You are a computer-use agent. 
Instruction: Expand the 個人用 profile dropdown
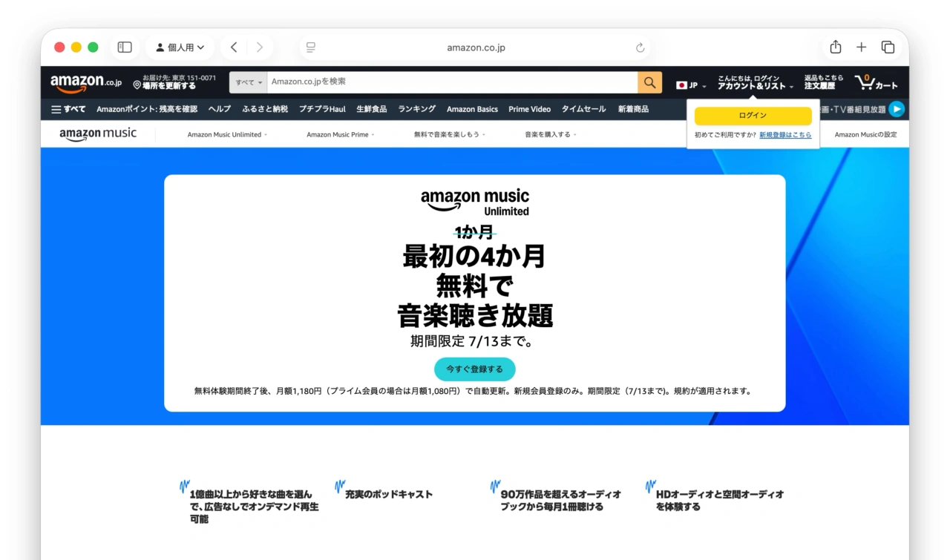(x=180, y=47)
